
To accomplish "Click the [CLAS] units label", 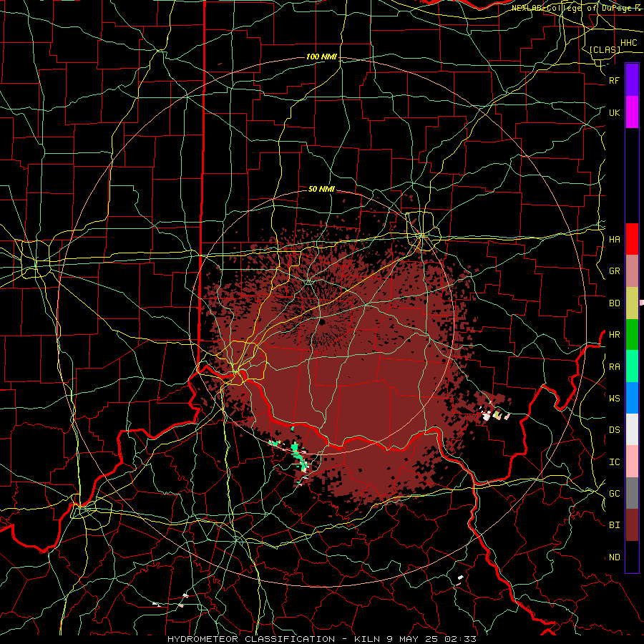I will point(605,50).
